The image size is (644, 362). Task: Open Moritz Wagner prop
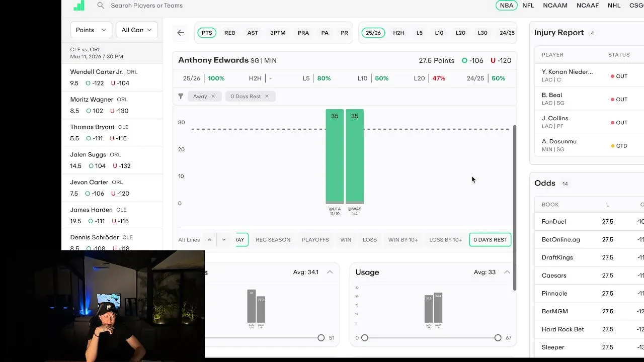[112, 105]
